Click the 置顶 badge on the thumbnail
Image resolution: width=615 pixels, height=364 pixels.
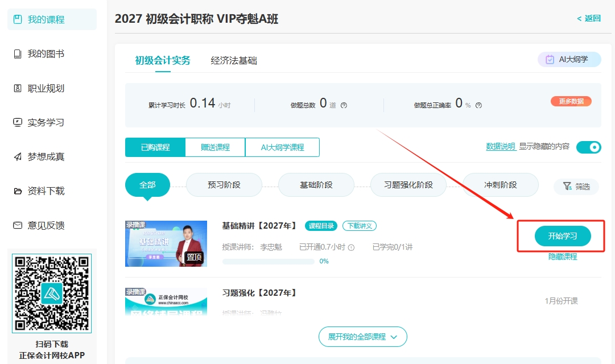194,257
